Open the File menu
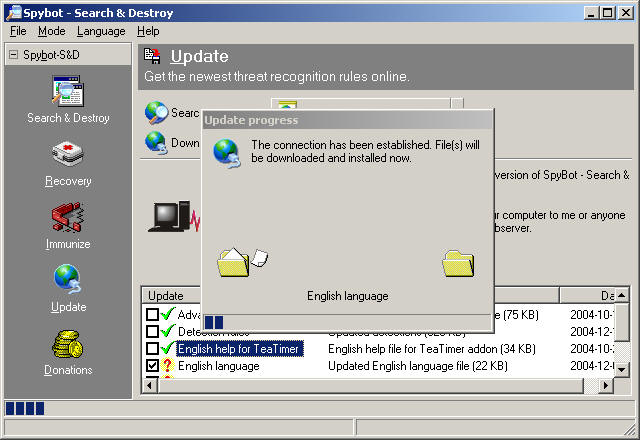The width and height of the screenshot is (640, 440). click(18, 31)
